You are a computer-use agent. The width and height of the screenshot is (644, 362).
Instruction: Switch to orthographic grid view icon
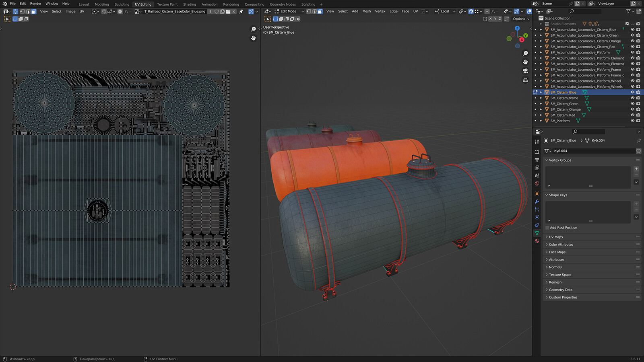click(525, 80)
